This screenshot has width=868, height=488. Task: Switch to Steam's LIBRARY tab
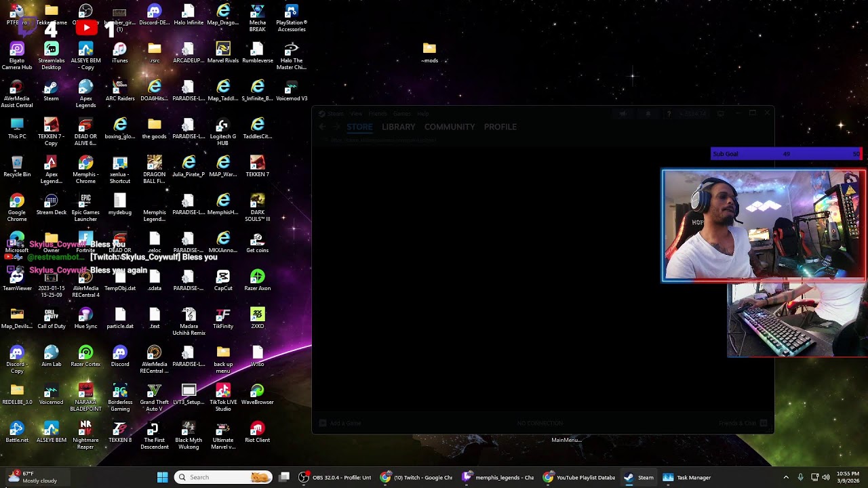pyautogui.click(x=398, y=127)
